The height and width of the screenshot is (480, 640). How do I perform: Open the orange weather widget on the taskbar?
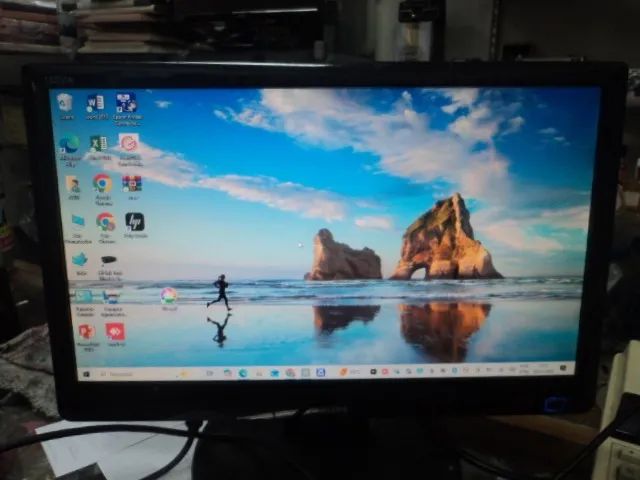(350, 372)
